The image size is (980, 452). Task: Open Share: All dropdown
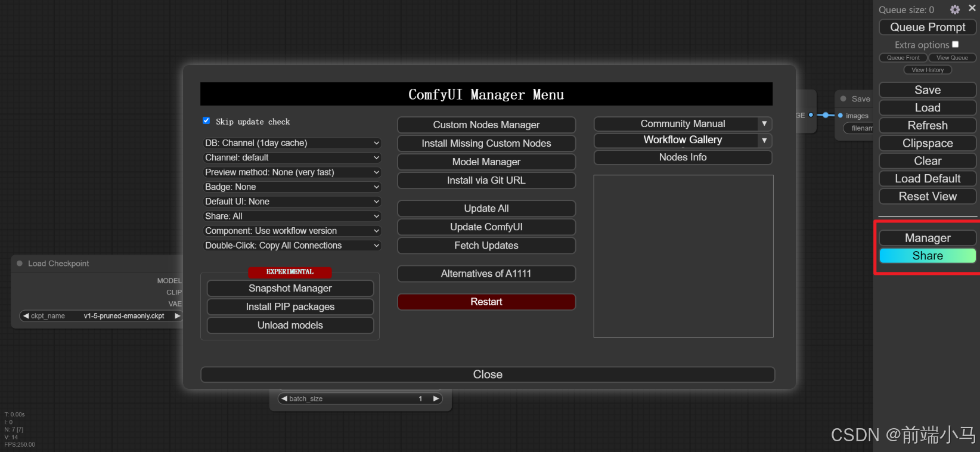[x=292, y=216]
